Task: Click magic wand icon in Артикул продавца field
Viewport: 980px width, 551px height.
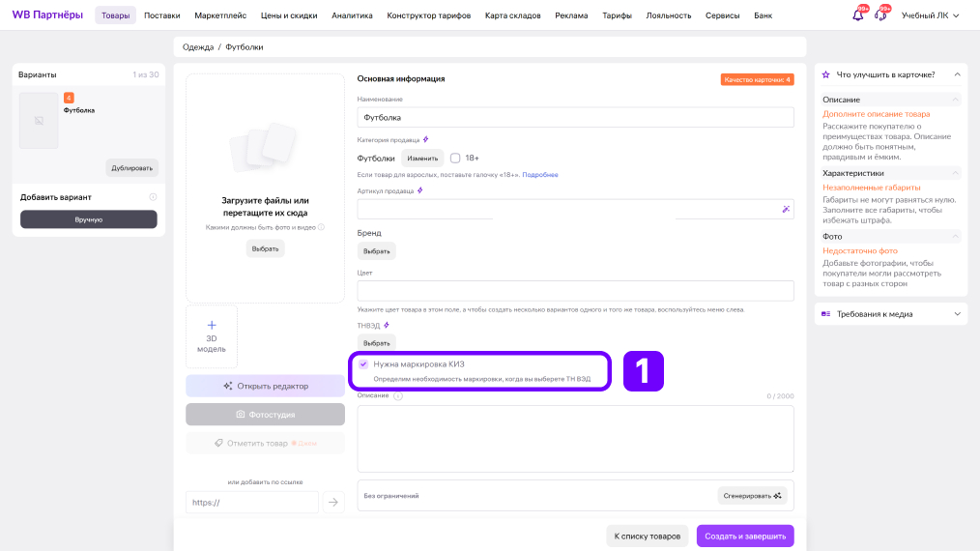Action: click(786, 209)
